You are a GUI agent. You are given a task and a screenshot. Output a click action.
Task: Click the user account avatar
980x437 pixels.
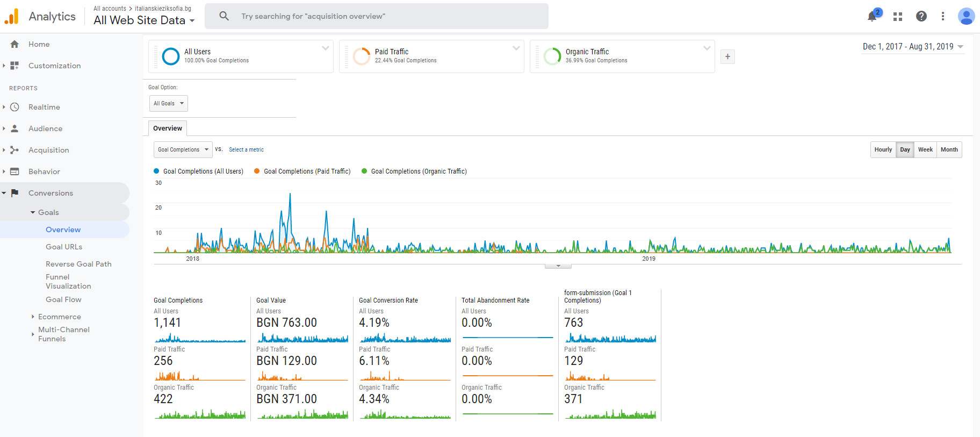click(965, 16)
